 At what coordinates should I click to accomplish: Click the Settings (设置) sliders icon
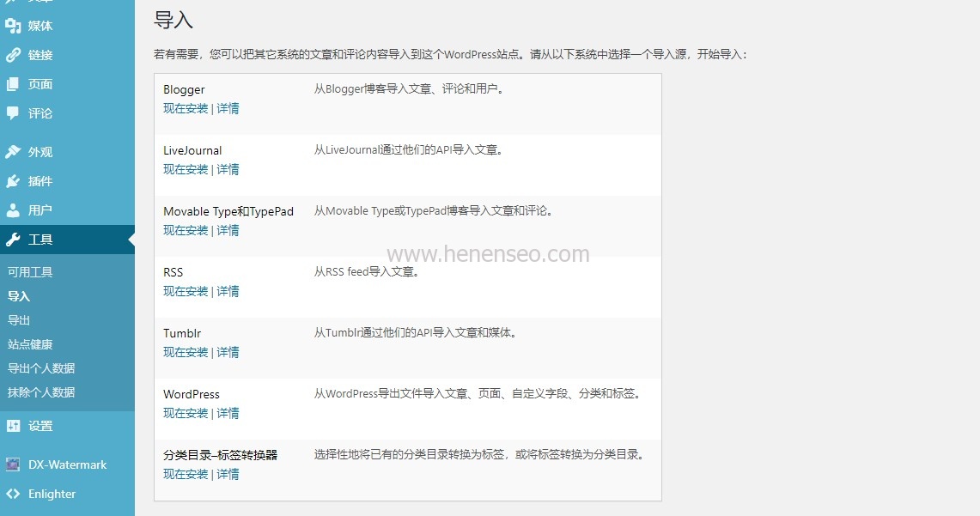tap(13, 426)
